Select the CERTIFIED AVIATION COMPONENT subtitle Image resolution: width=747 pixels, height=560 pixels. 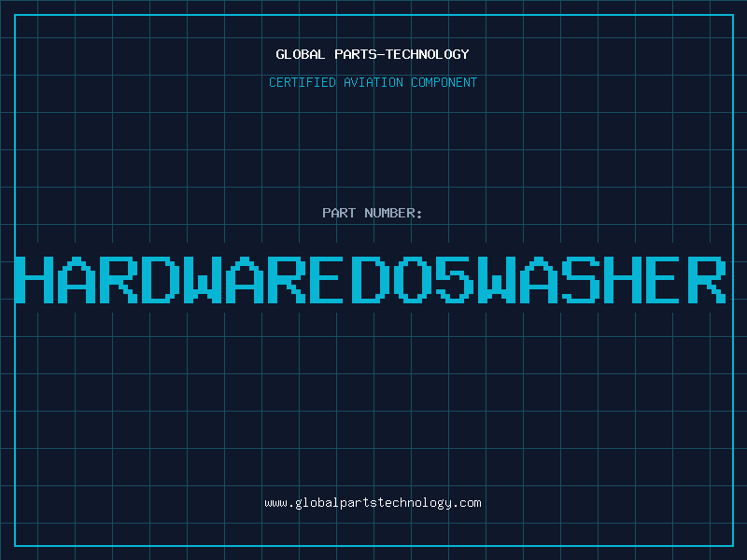373,82
